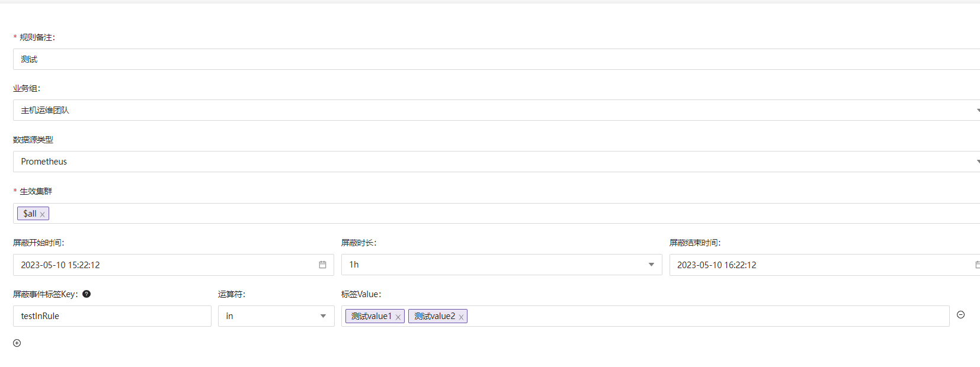Click the 屏蔽结束时间 date field

click(x=825, y=265)
